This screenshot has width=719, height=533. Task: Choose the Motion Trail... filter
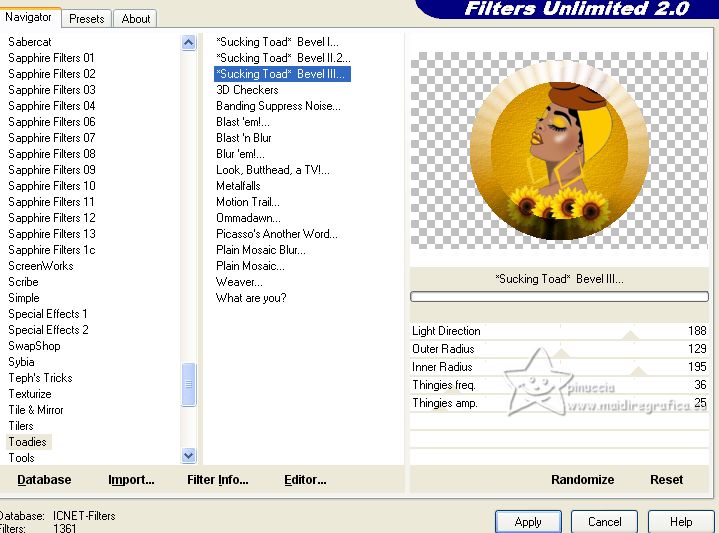[x=248, y=202]
